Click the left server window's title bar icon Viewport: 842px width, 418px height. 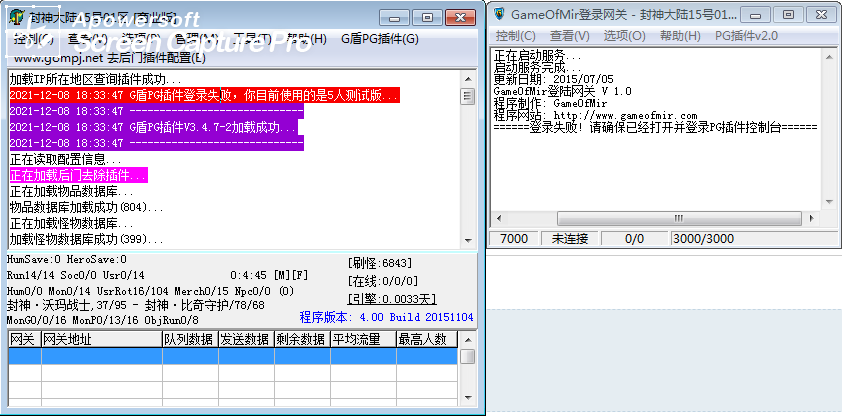17,17
